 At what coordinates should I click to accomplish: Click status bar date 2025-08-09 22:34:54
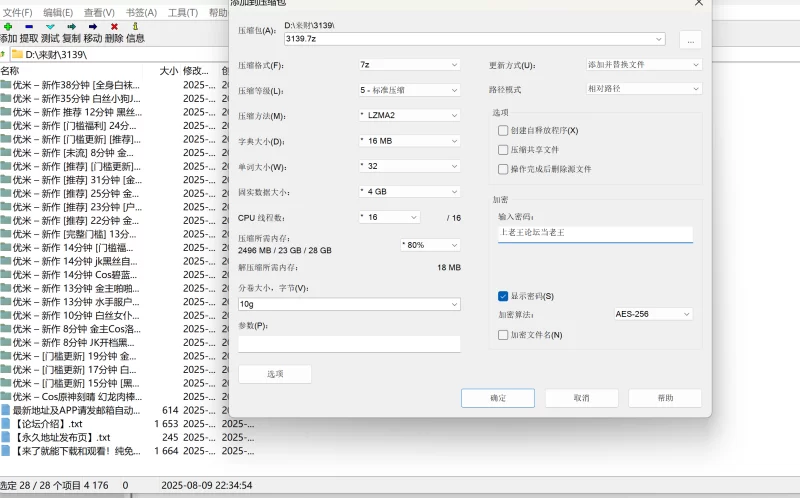207,485
